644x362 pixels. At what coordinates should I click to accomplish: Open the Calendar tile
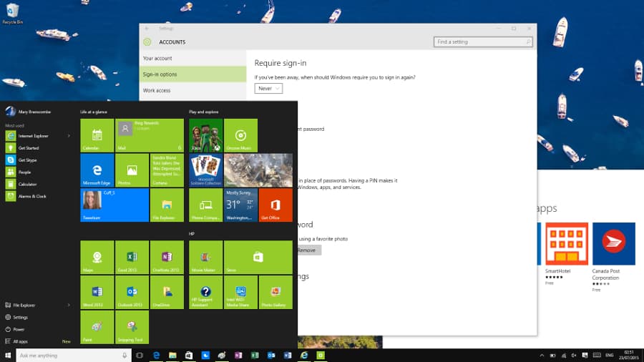coord(97,135)
